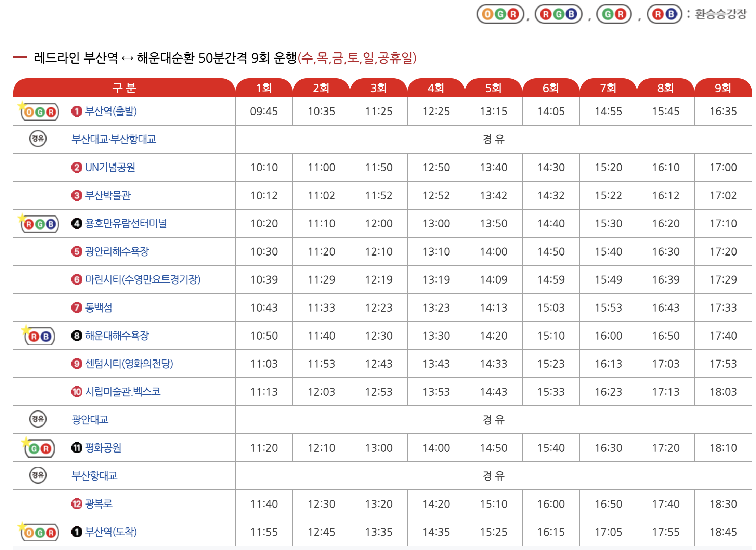Select the 5회 column header
756x550 pixels.
click(493, 88)
